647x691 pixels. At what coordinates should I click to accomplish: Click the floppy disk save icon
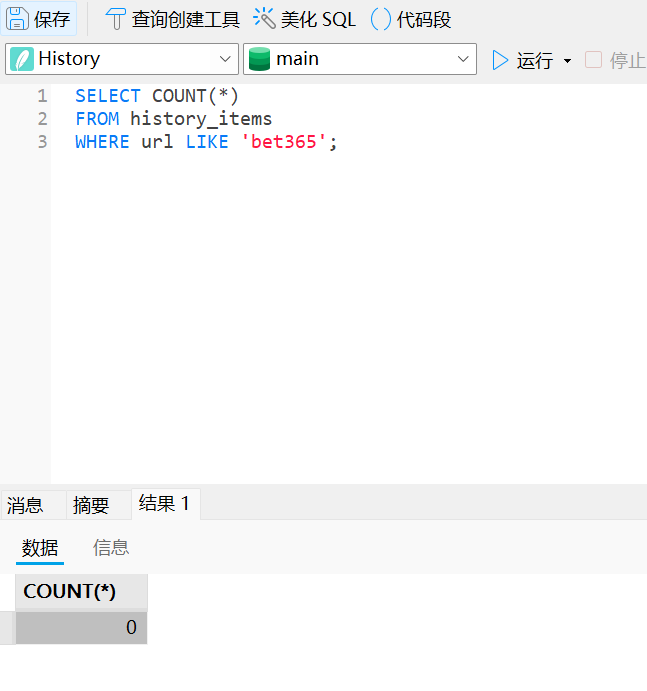coord(17,19)
